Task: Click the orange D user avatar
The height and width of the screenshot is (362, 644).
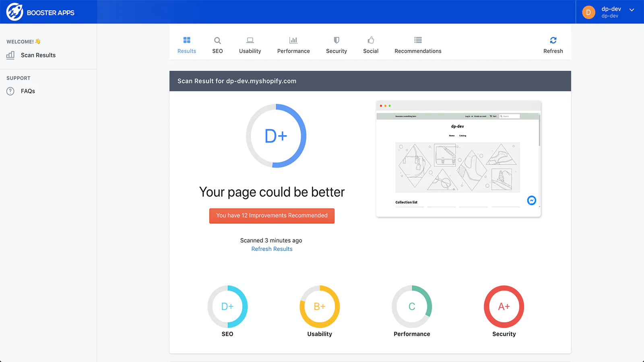Action: coord(588,12)
